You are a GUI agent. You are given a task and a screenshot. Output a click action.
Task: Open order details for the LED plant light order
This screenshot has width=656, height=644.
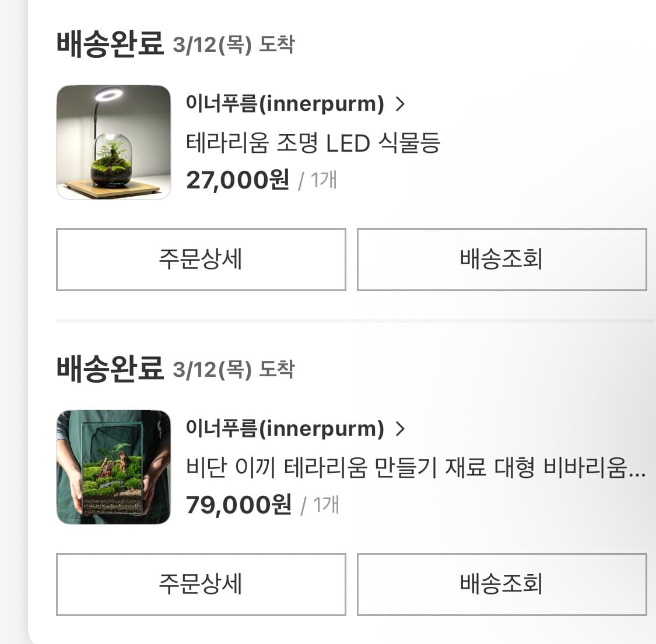click(x=201, y=260)
